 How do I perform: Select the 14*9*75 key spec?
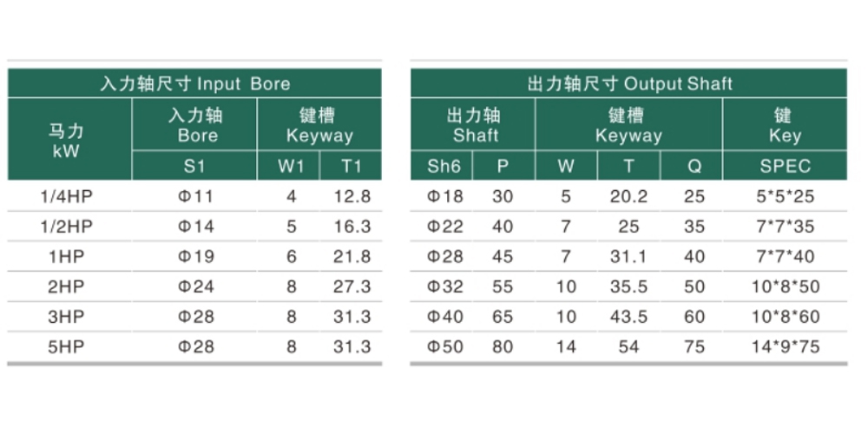tap(785, 346)
